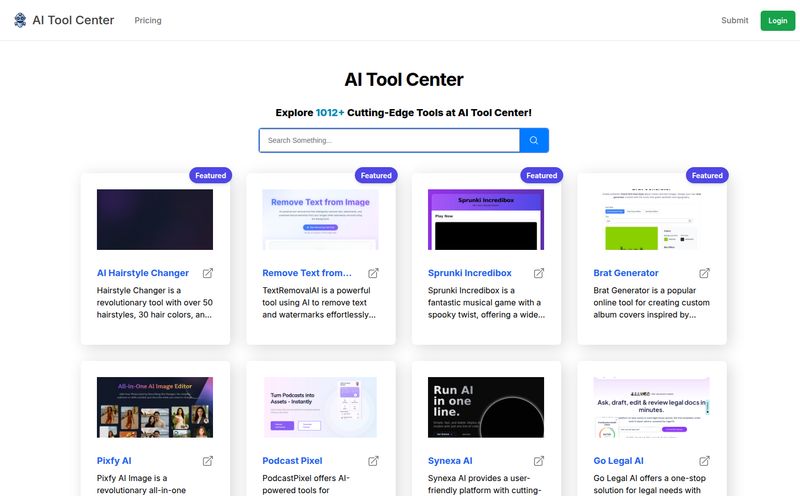Open external link icon for Synexa AI

click(x=539, y=461)
